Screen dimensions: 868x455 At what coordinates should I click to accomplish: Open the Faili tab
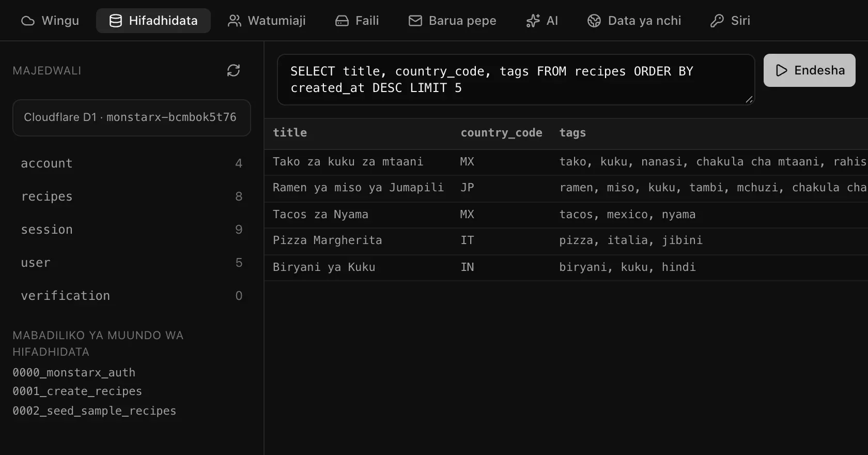[x=358, y=21]
